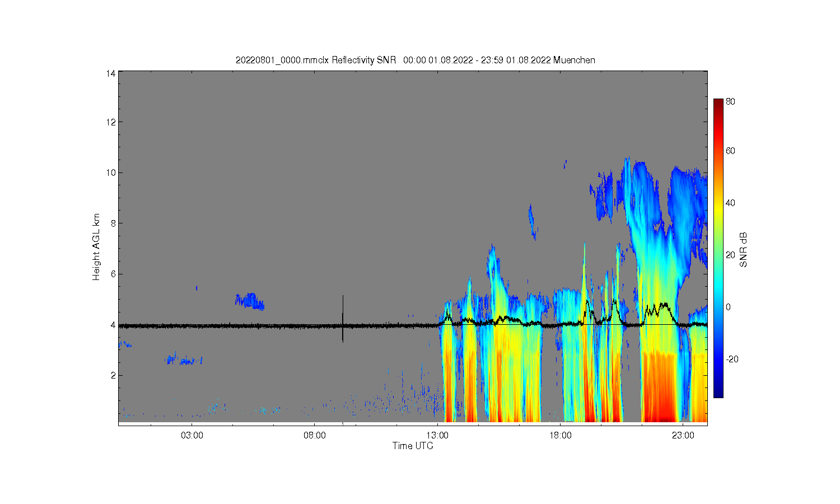Click the height axis label 2
This screenshot has height=504, width=840.
pyautogui.click(x=113, y=375)
